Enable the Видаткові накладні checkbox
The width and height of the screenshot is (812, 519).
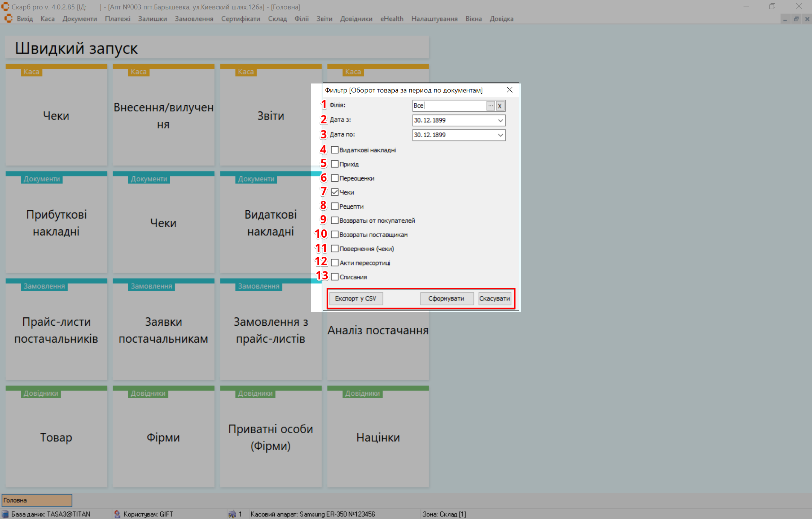click(x=335, y=150)
